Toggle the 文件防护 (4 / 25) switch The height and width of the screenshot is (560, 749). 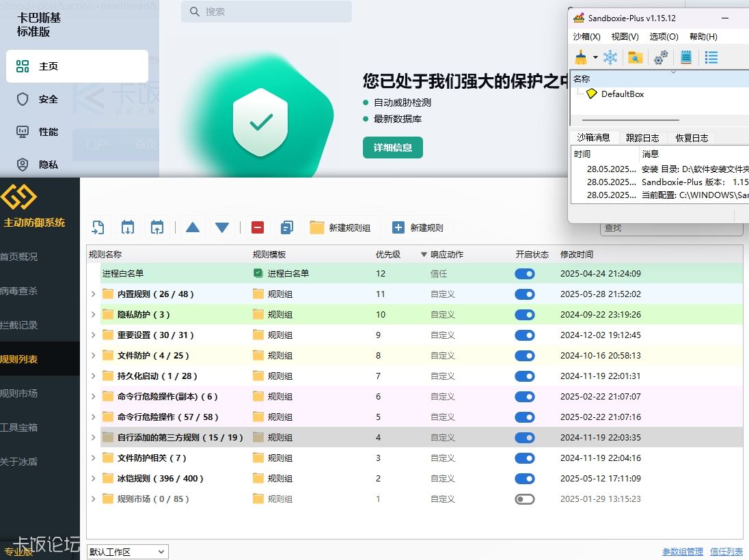(x=524, y=356)
